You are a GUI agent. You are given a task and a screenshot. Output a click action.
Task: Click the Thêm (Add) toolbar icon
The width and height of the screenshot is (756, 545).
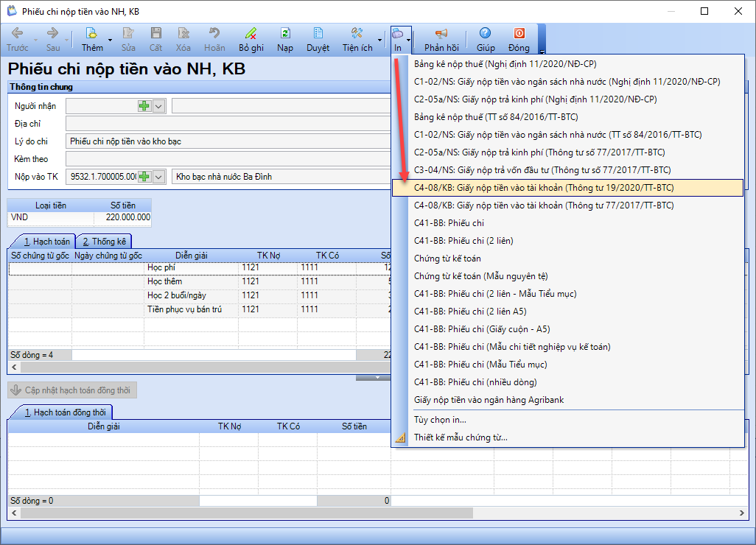pos(92,34)
